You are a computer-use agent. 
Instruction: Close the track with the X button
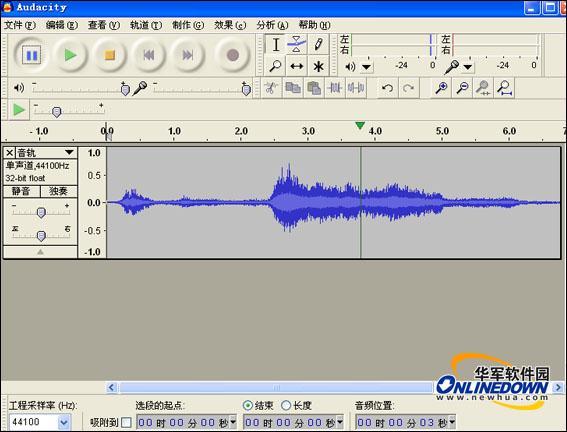pyautogui.click(x=10, y=153)
